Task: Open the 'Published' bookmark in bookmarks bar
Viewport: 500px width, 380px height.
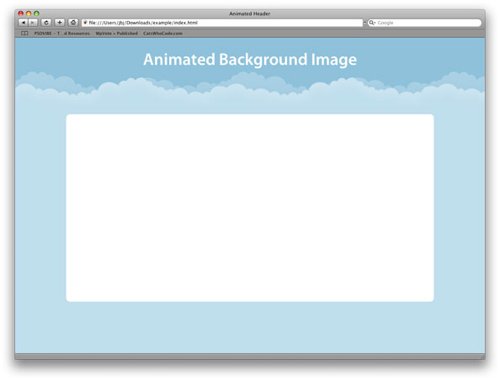Action: pos(116,33)
